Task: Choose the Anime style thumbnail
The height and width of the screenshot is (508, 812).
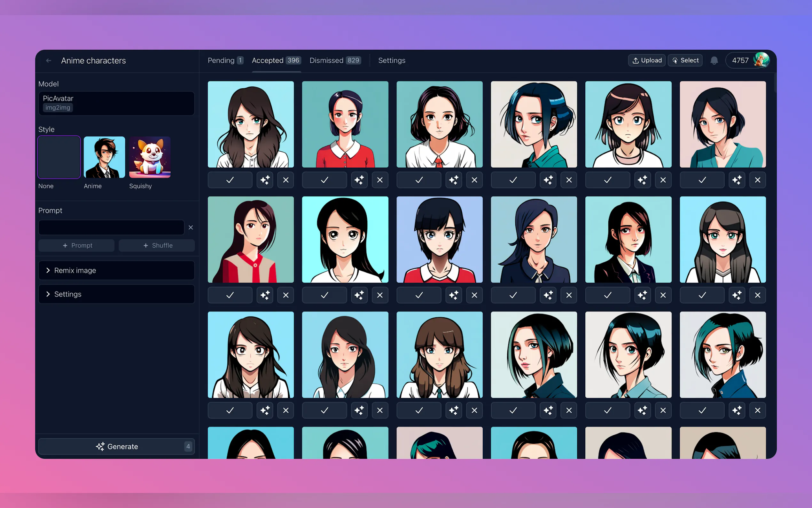Action: tap(105, 157)
